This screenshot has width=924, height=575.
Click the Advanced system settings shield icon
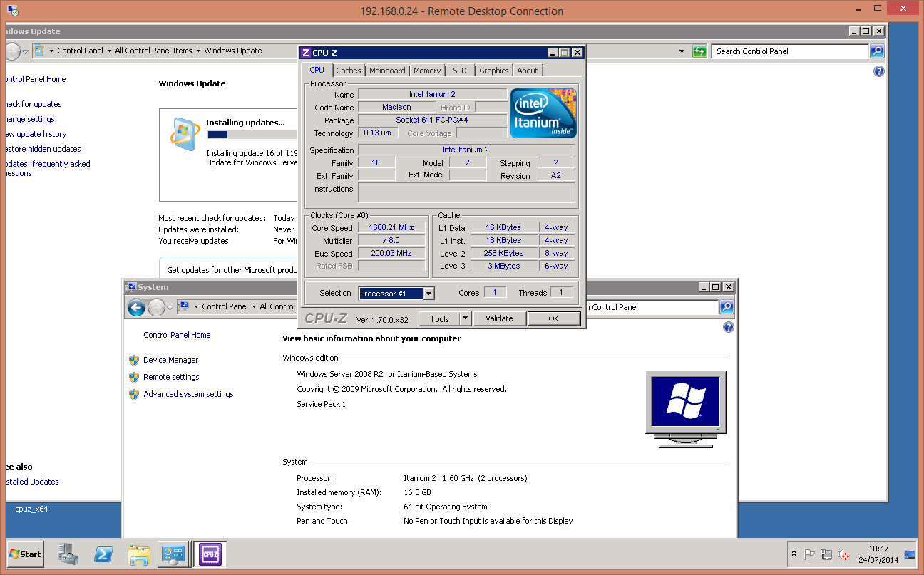[x=133, y=394]
